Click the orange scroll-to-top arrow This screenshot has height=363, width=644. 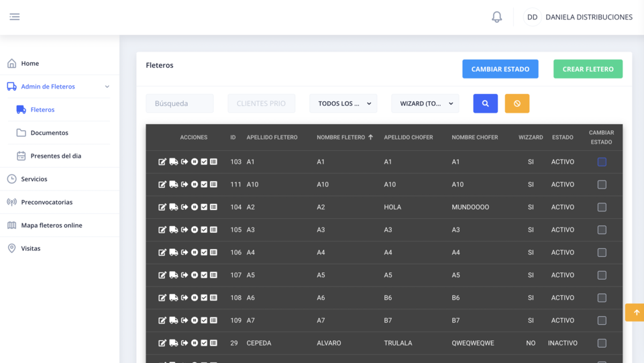click(635, 313)
